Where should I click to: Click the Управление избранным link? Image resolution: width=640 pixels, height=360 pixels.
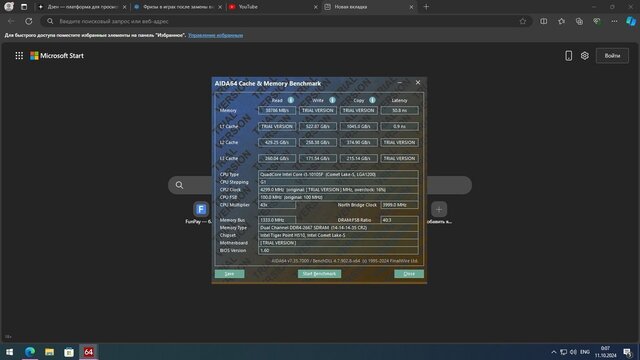click(x=216, y=36)
